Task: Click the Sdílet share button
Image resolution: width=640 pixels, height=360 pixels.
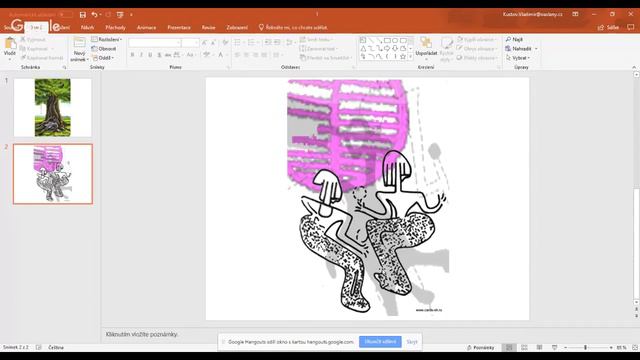Action: click(x=608, y=27)
